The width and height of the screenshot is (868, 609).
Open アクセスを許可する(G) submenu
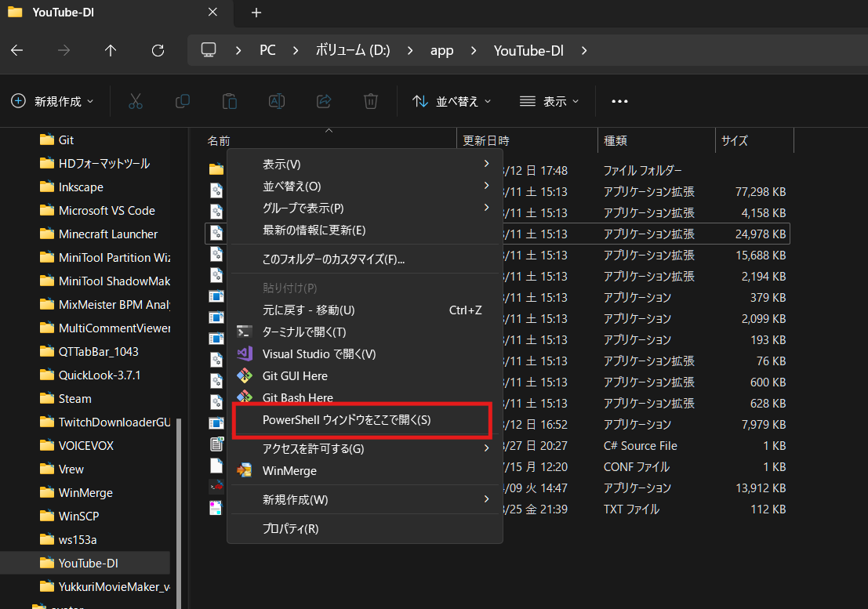(x=365, y=448)
